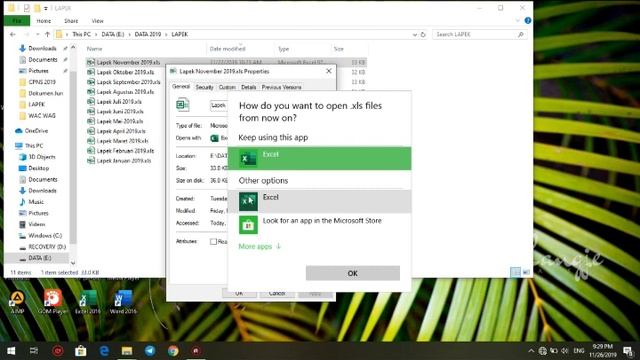The image size is (640, 360).
Task: Open the Word 2016 desktop shortcut
Action: coord(123,302)
